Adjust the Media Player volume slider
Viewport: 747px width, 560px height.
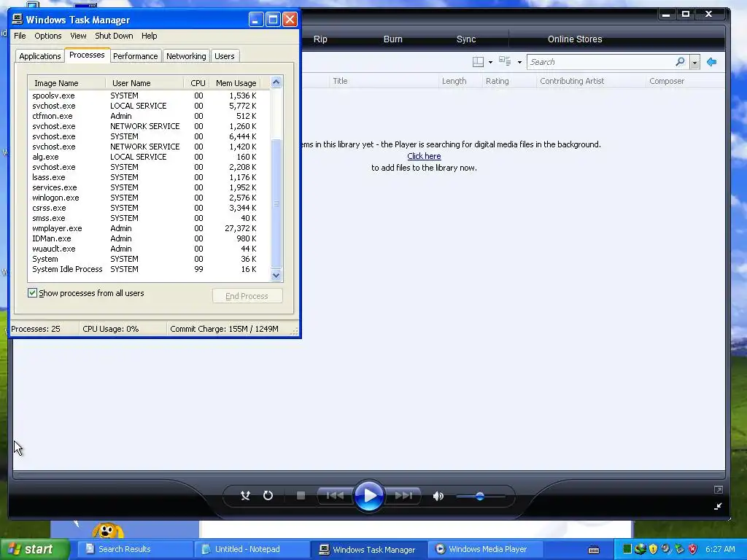(x=480, y=496)
